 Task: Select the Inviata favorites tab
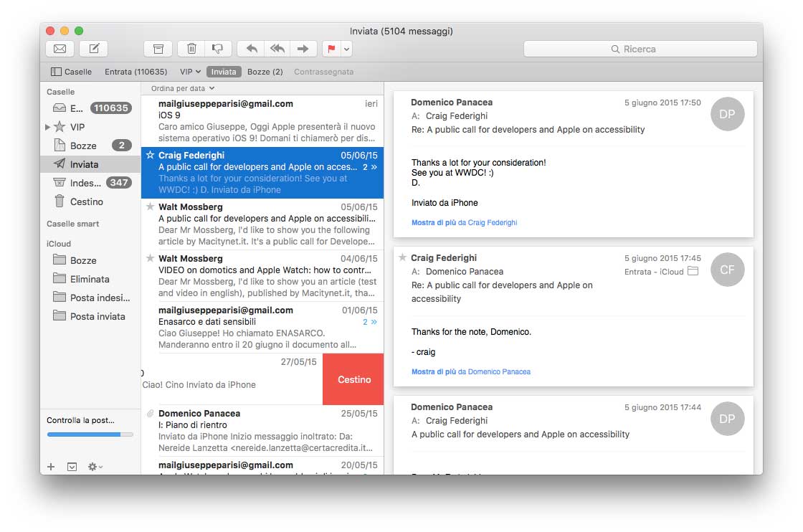coord(224,72)
